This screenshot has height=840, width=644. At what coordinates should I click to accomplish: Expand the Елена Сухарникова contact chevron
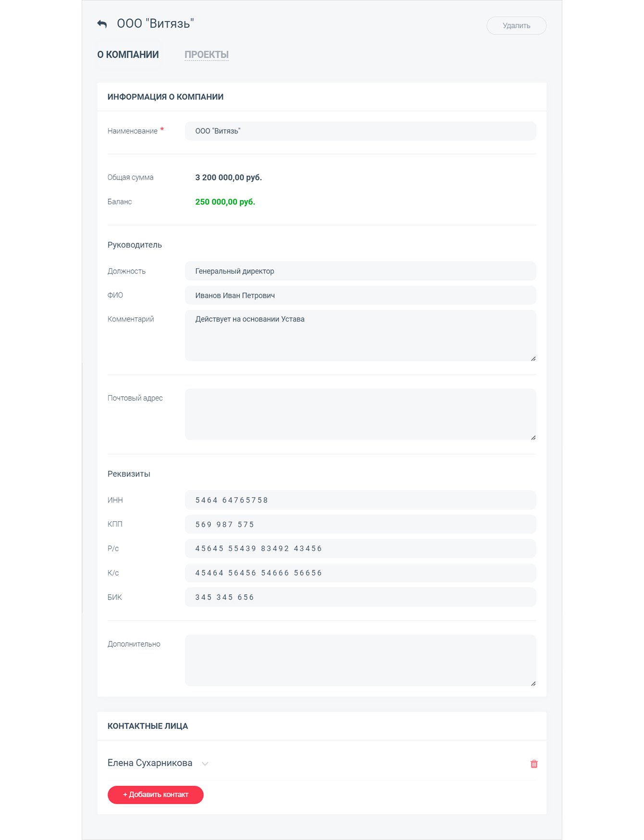point(205,764)
